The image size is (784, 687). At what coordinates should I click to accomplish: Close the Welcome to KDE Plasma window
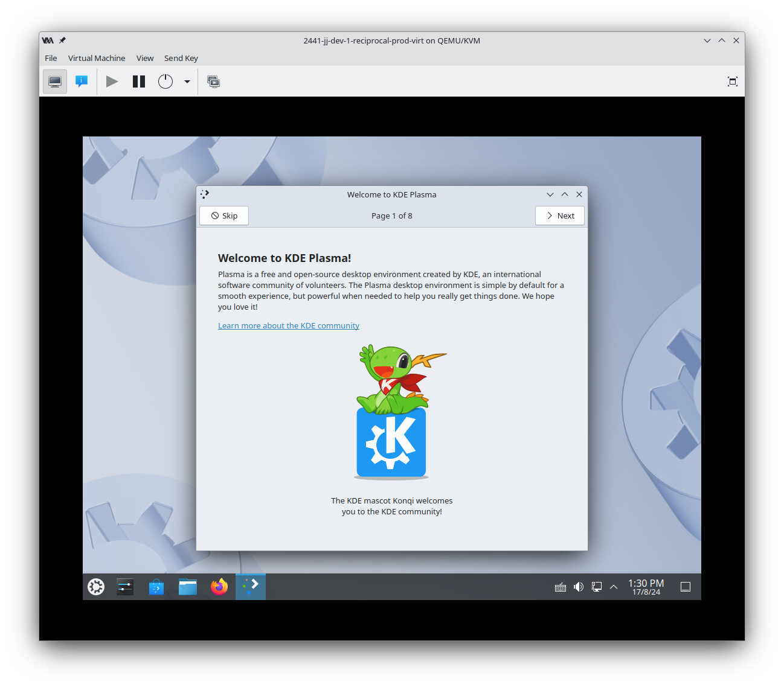coord(579,194)
